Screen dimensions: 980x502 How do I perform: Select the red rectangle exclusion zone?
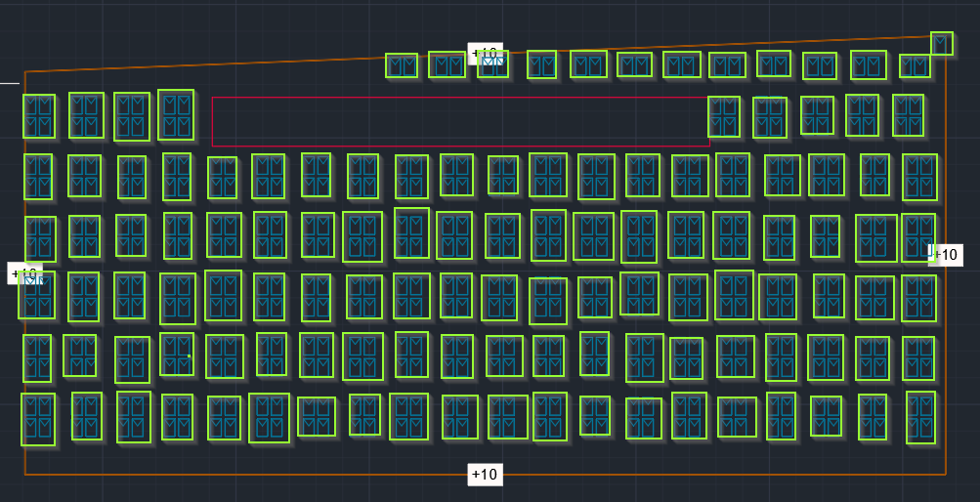(x=461, y=121)
